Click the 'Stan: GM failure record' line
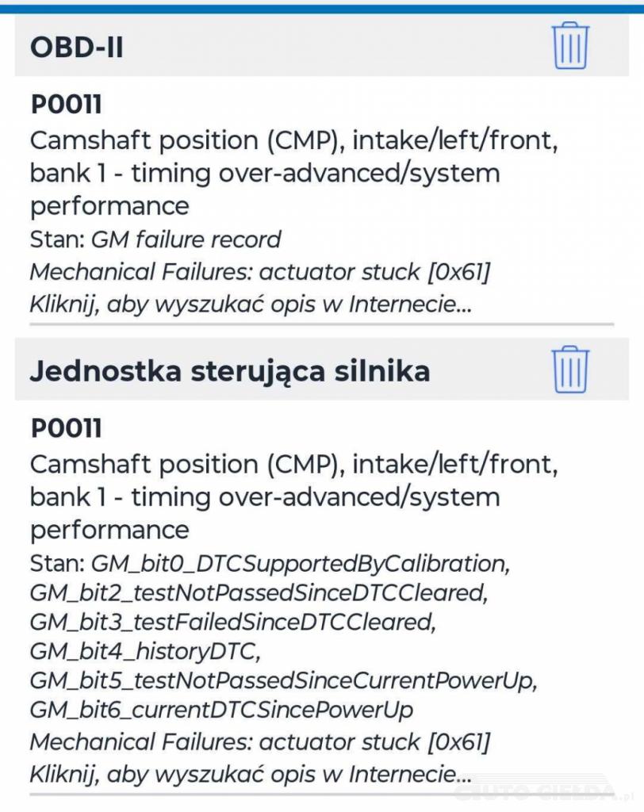The height and width of the screenshot is (812, 644). [x=155, y=239]
